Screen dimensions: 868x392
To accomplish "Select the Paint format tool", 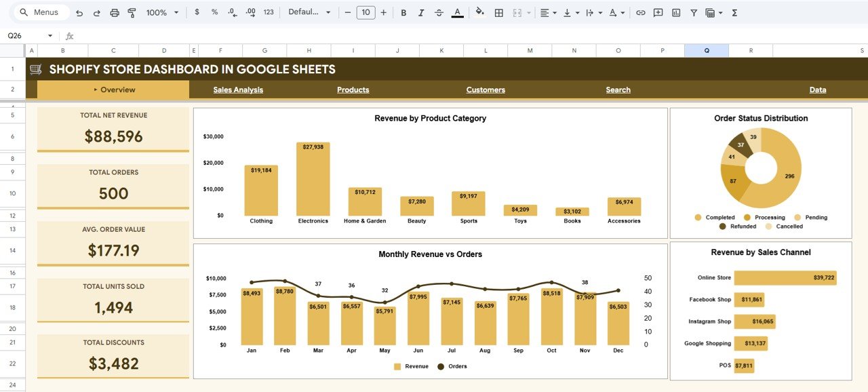I will (132, 12).
